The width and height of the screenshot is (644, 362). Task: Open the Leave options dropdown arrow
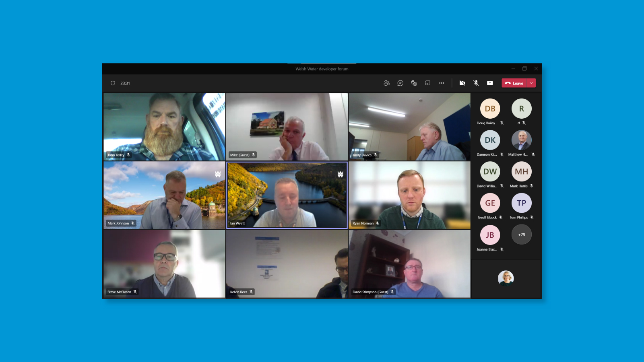click(x=531, y=83)
